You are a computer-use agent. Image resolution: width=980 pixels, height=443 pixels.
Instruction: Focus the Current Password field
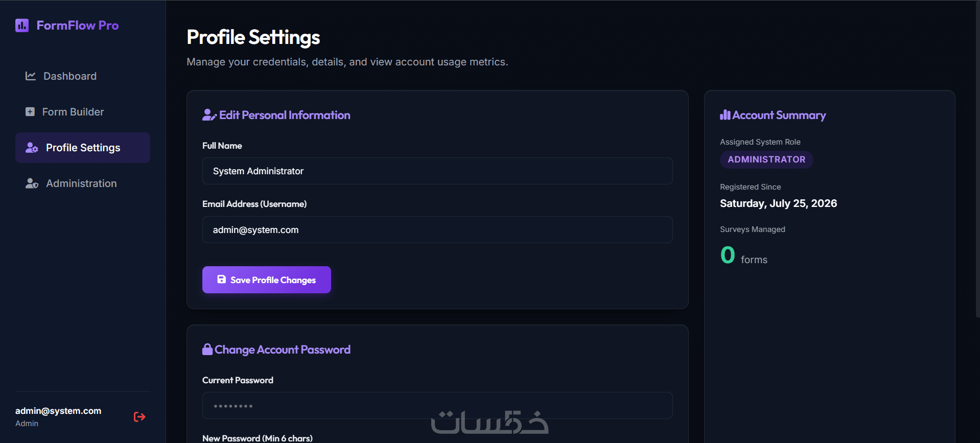pyautogui.click(x=437, y=406)
